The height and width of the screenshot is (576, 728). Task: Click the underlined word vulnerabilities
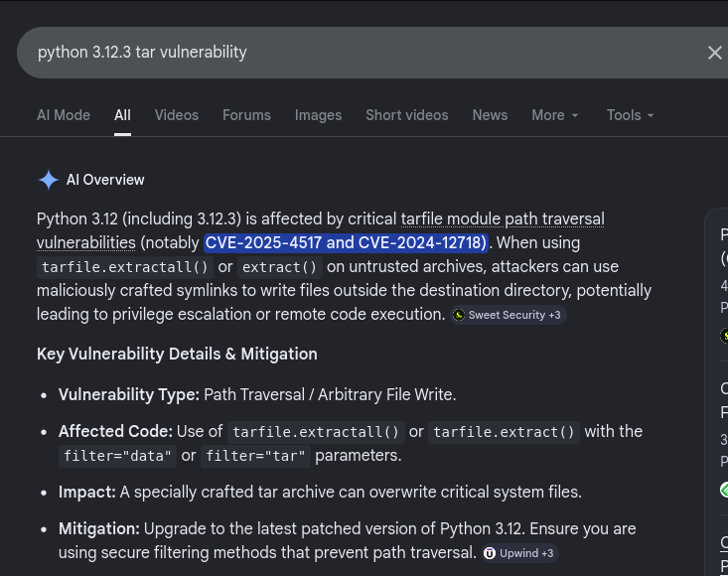[85, 242]
